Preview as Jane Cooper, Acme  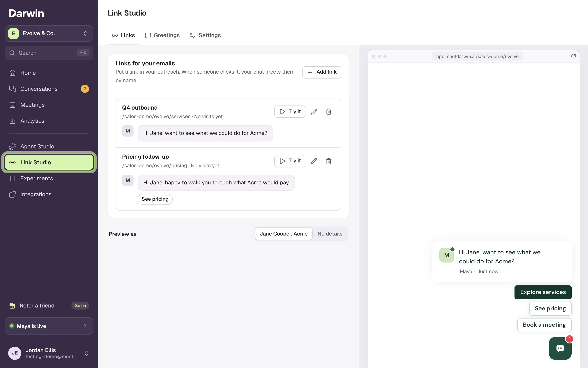(284, 234)
